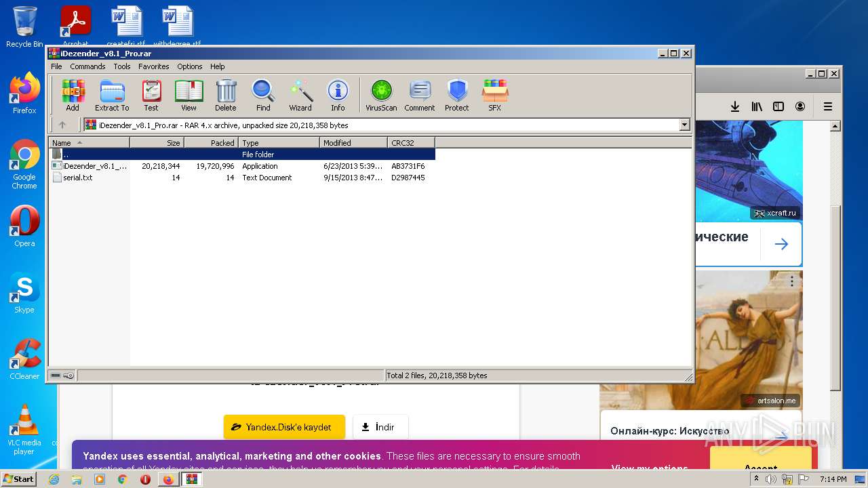The image size is (868, 488).
Task: Click arrow button on first ad card
Action: click(x=781, y=244)
